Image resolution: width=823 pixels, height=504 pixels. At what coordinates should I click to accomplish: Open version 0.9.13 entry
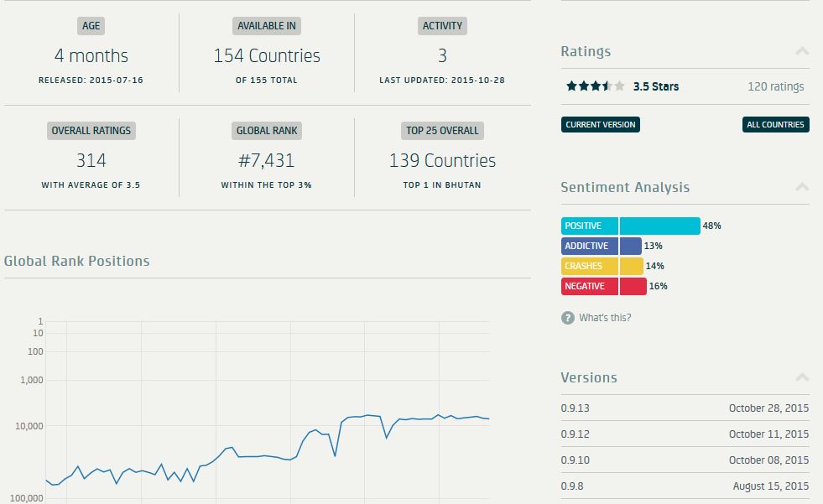pos(576,408)
